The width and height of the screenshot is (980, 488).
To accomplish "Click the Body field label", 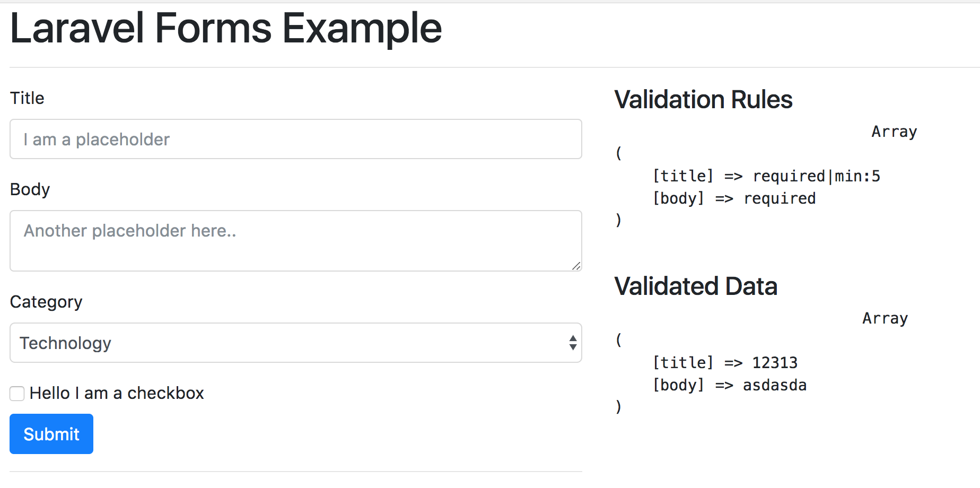I will [30, 189].
